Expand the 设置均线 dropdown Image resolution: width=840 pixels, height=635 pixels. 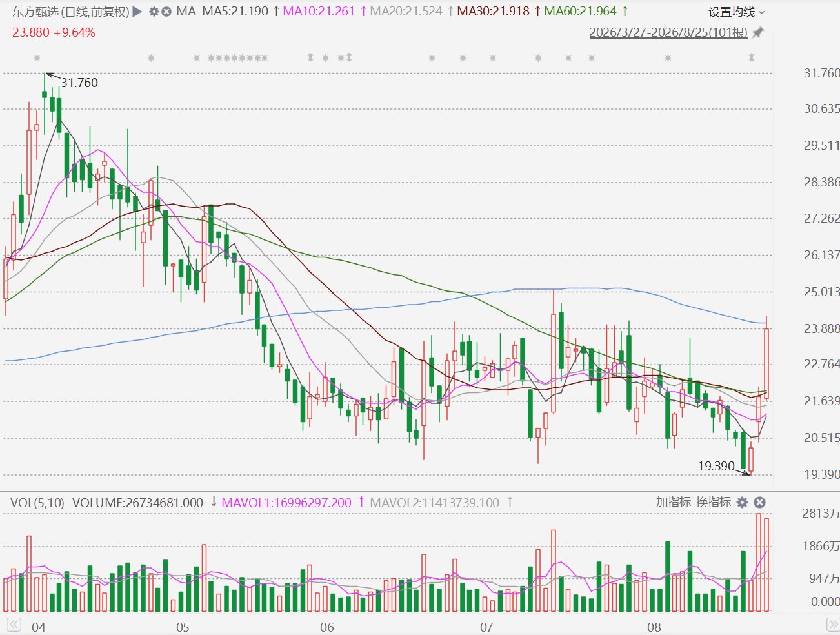coord(736,12)
